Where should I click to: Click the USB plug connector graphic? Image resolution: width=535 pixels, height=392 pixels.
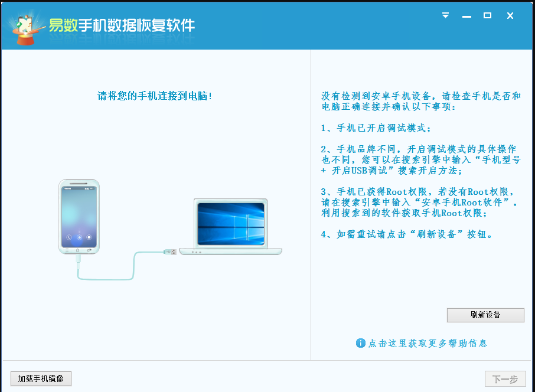pyautogui.click(x=170, y=252)
